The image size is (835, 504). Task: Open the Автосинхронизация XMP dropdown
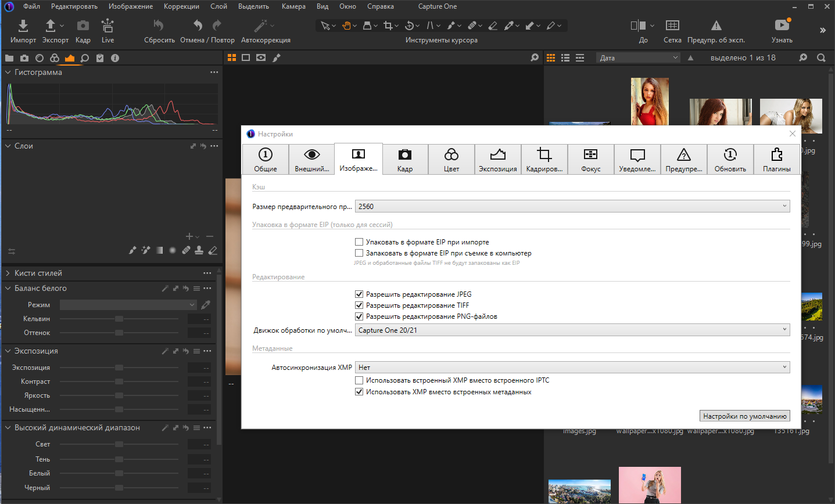[x=572, y=367]
